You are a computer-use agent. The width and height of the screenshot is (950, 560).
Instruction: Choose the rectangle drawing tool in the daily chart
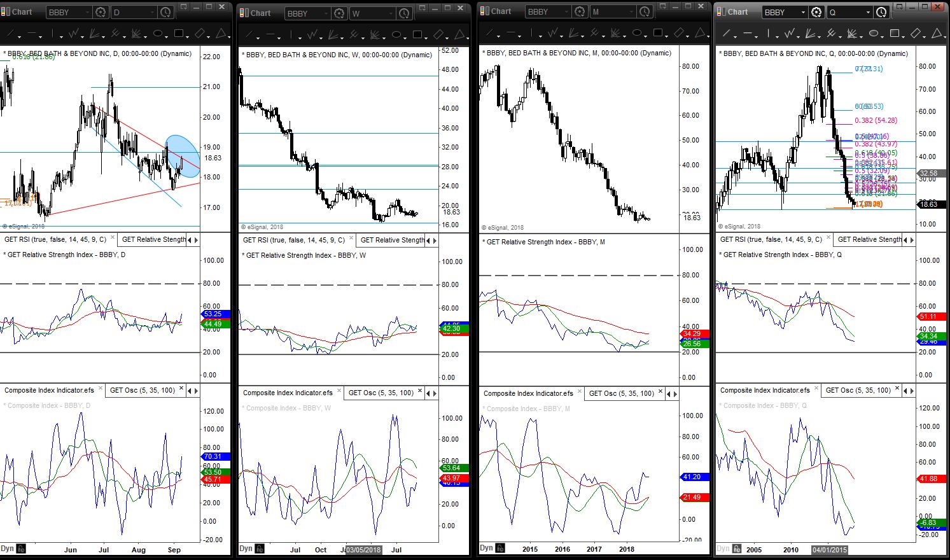(x=179, y=33)
